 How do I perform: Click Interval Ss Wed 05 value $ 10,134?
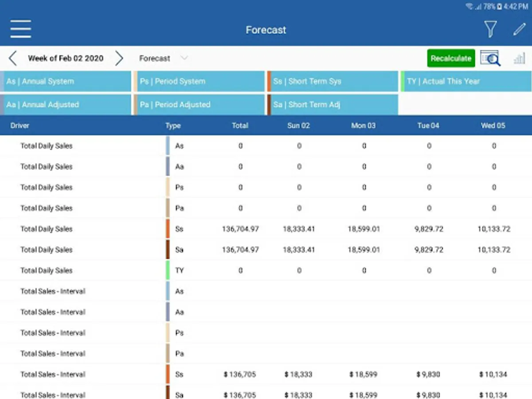493,375
